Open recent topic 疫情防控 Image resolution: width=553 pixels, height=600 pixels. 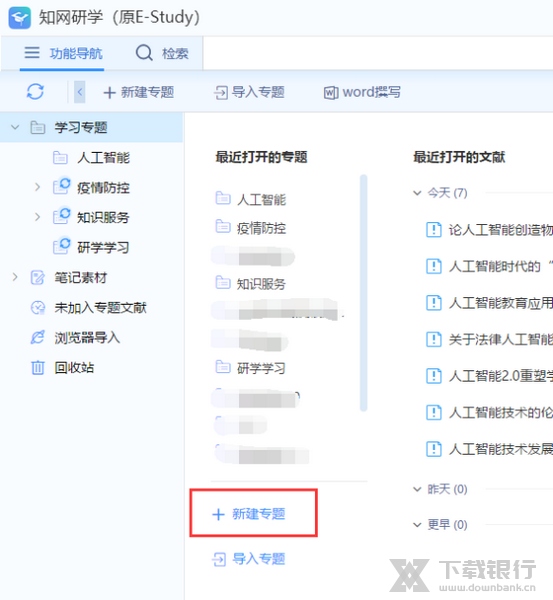point(261,228)
